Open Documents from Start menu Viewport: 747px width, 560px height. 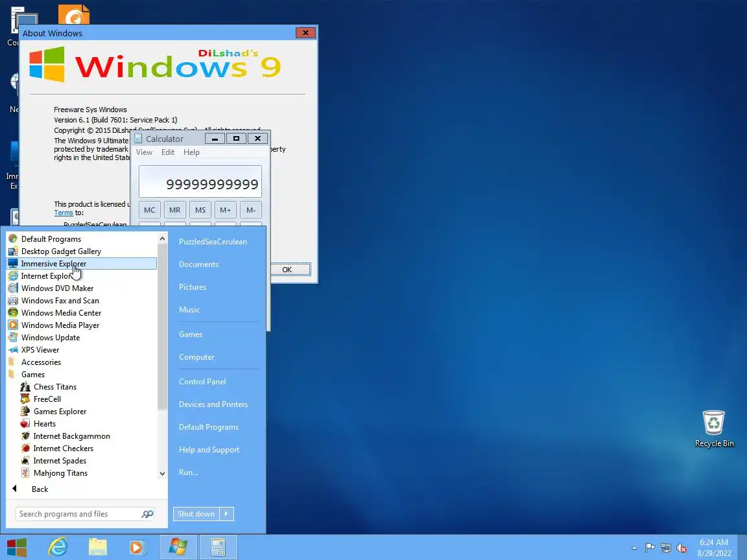(198, 264)
